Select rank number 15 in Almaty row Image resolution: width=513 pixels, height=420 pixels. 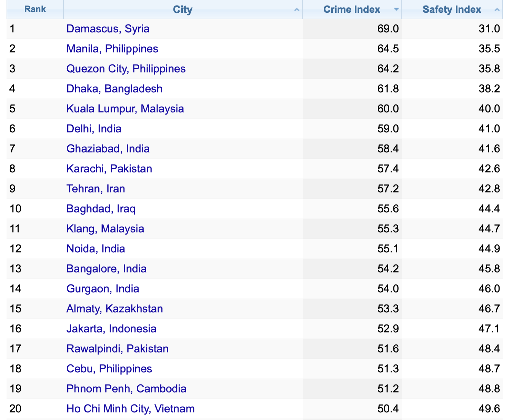pyautogui.click(x=16, y=309)
